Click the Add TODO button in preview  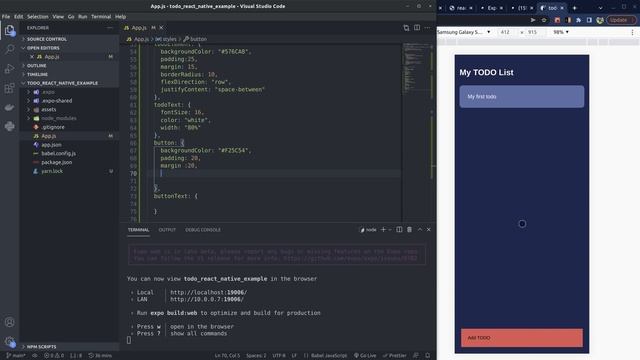pos(522,338)
